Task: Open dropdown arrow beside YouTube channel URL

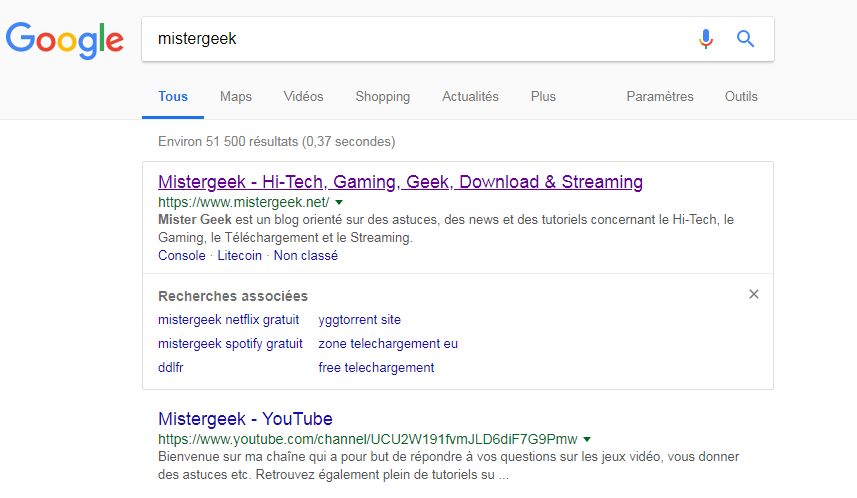Action: (587, 439)
